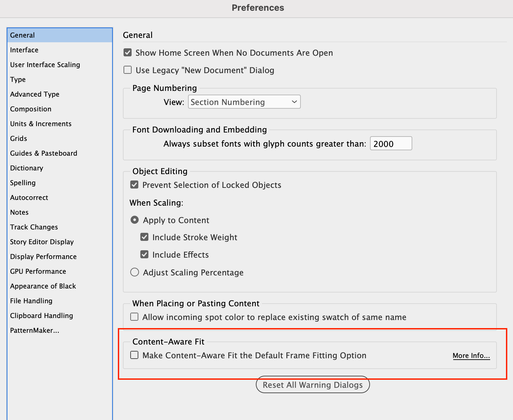Click Reset All Warning Dialogs button
This screenshot has height=420, width=513.
pos(313,385)
